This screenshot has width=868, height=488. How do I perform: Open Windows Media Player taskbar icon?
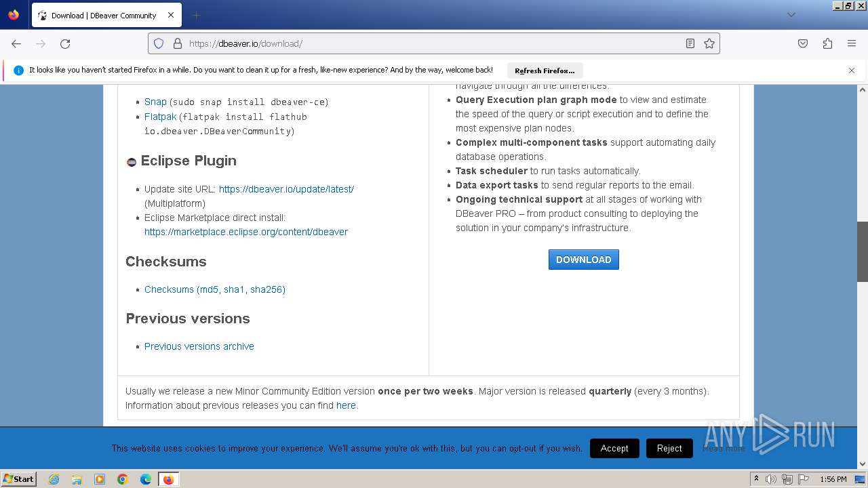(x=100, y=479)
